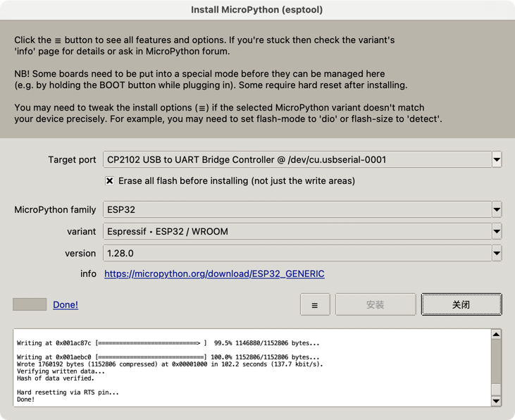Open the Target port dropdown arrow
Viewport: 515px width, 420px height.
coord(497,160)
